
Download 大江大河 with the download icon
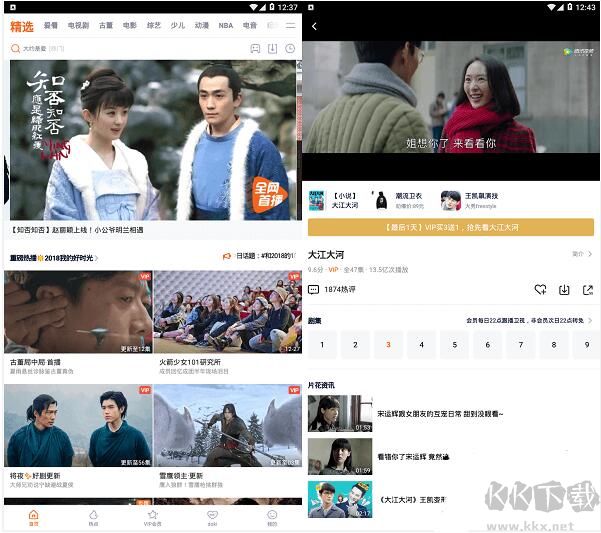pos(564,290)
